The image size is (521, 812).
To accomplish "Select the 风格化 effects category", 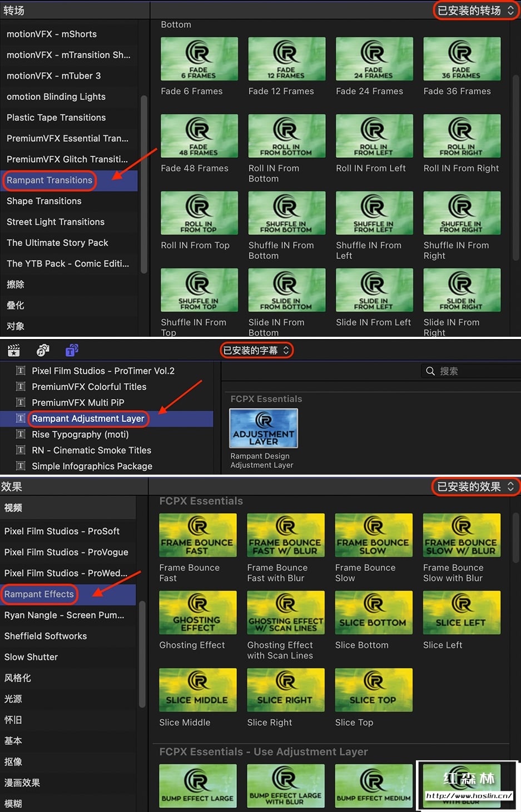I will (x=68, y=678).
